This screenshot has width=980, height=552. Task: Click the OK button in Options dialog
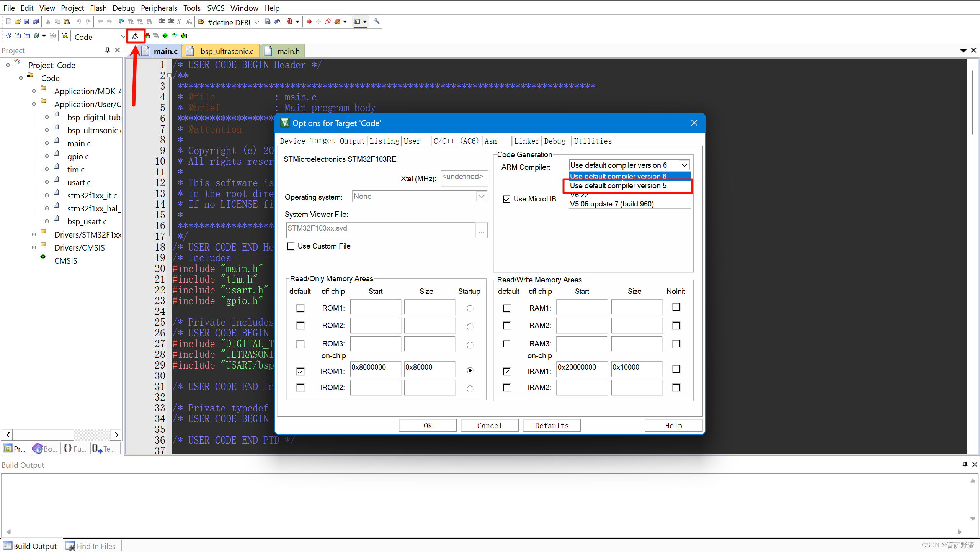coord(427,426)
